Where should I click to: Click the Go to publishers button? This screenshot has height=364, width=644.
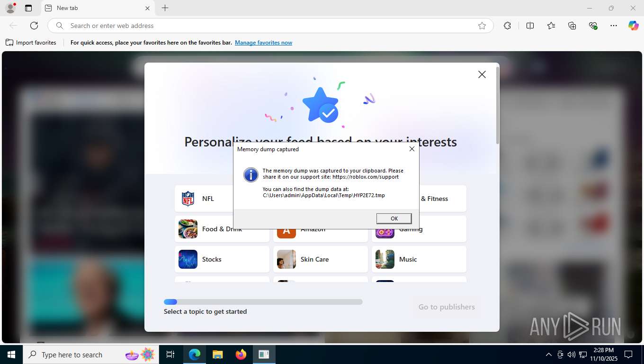pyautogui.click(x=447, y=307)
